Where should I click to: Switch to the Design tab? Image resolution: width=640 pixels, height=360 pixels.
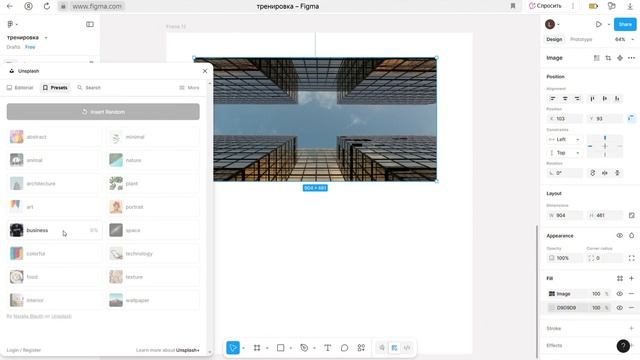(554, 39)
